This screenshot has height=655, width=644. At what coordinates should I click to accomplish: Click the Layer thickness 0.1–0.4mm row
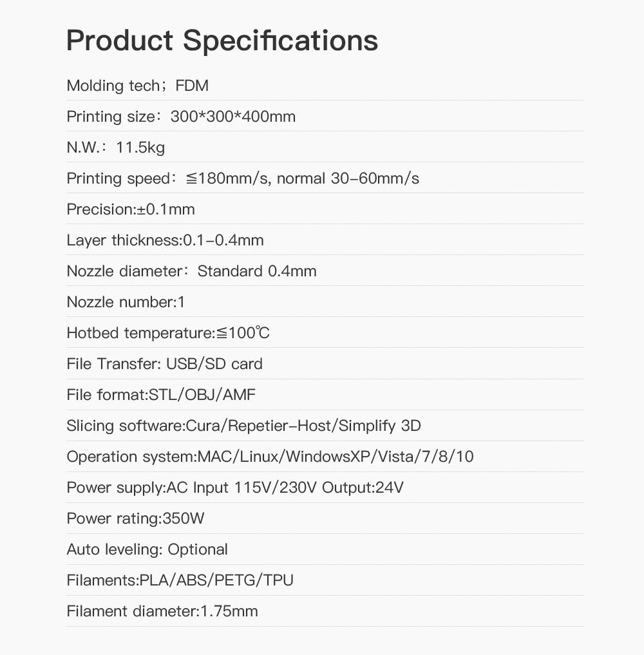(x=165, y=240)
